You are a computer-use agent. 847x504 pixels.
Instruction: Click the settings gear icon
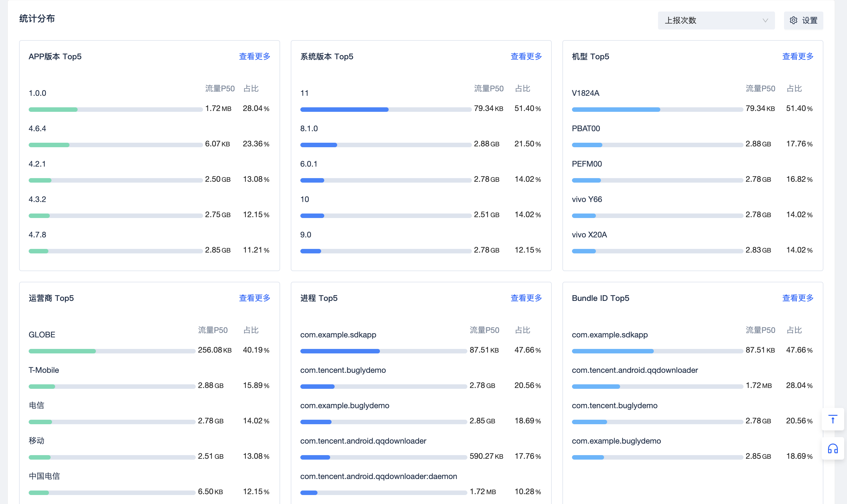pyautogui.click(x=793, y=21)
